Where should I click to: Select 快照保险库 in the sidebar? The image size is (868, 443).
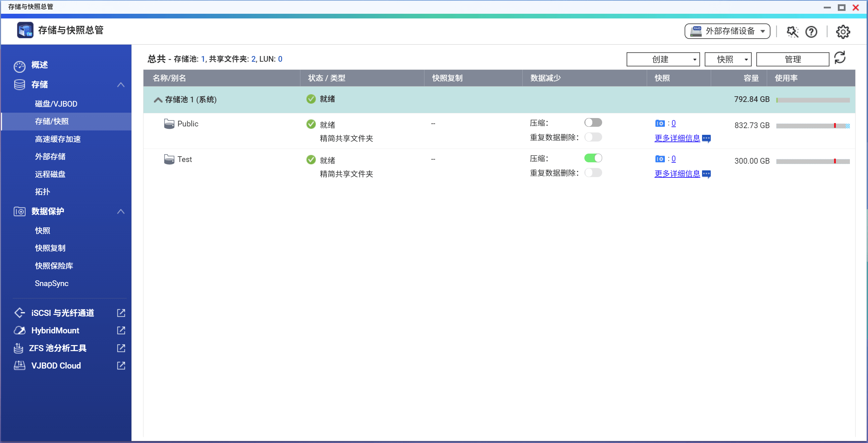(54, 265)
